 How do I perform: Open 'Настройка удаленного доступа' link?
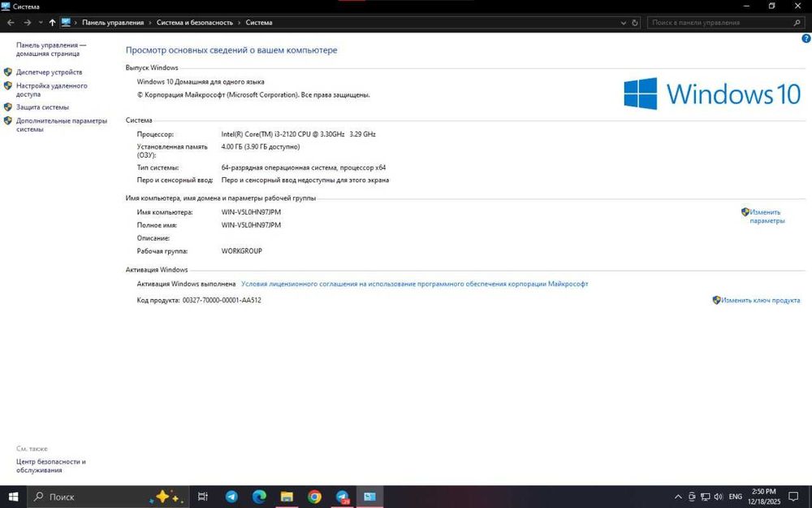pyautogui.click(x=51, y=90)
